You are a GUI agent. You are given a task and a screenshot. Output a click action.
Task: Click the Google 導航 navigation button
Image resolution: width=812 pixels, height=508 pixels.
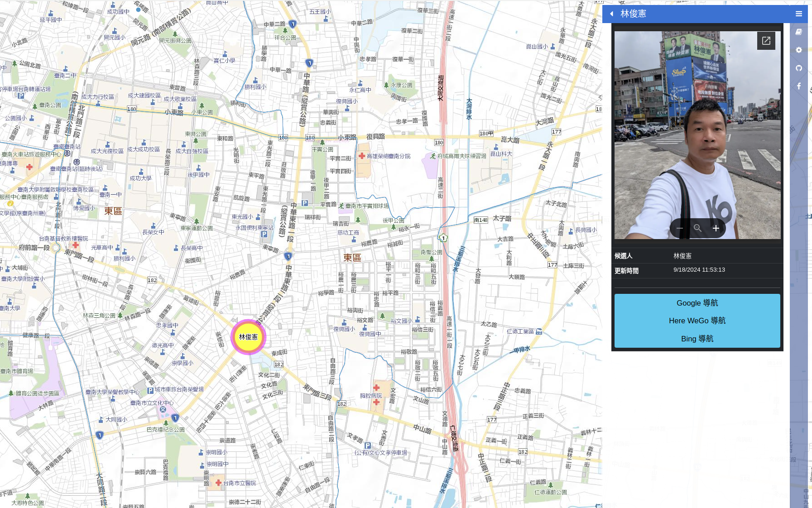point(697,303)
